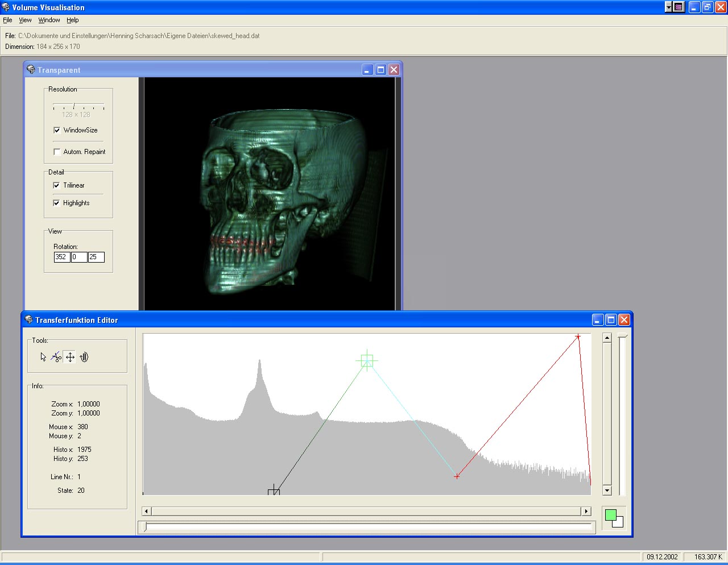Click the skull icon of Transparent window
728x565 pixels.
pyautogui.click(x=31, y=69)
